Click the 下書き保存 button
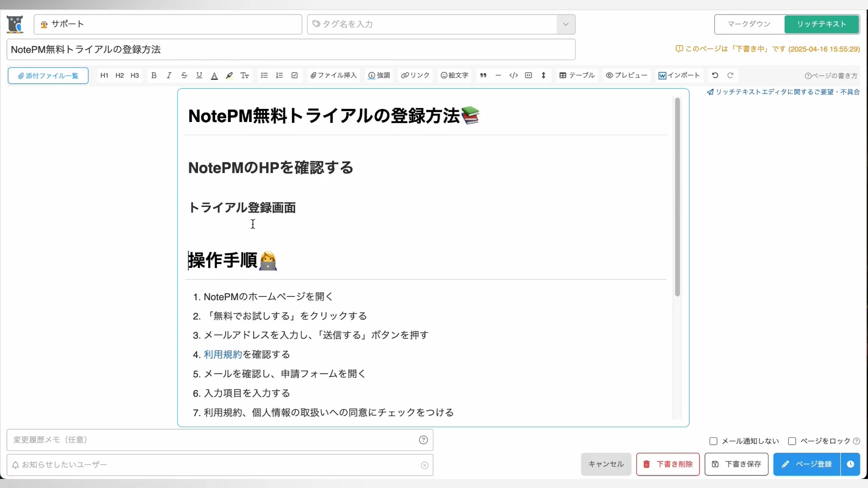Screen dimensions: 868x488 click(736, 465)
